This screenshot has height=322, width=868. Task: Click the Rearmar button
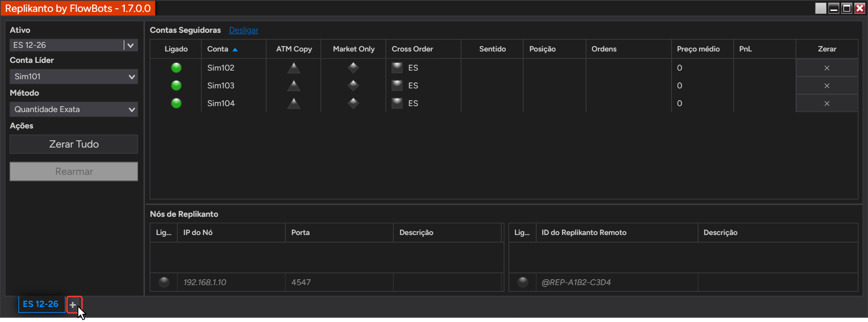coord(74,172)
